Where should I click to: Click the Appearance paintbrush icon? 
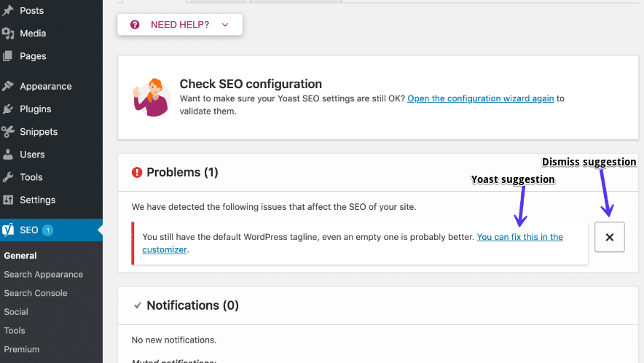(8, 86)
